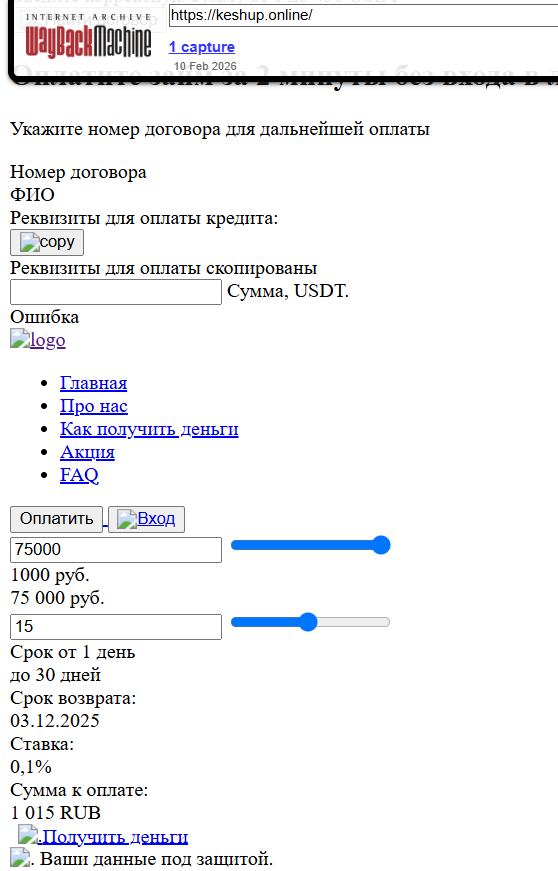Click the "Ошибка" error text
Screen dimensions: 558x871
pos(44,317)
